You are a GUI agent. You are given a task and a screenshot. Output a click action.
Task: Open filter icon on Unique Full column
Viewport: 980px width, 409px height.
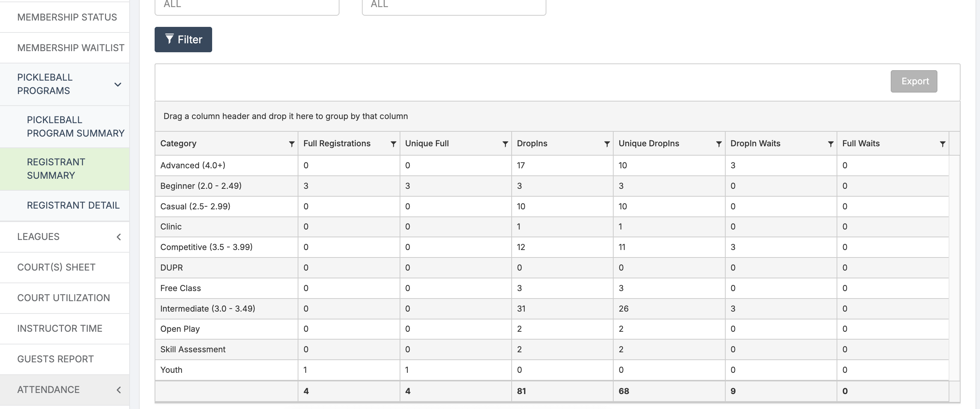pos(505,144)
